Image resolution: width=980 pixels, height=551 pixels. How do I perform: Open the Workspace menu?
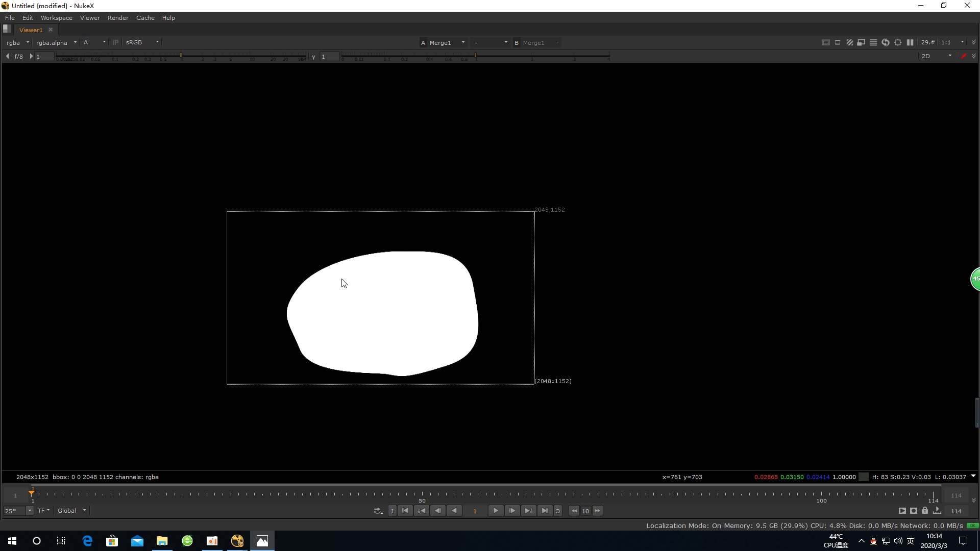tap(56, 18)
